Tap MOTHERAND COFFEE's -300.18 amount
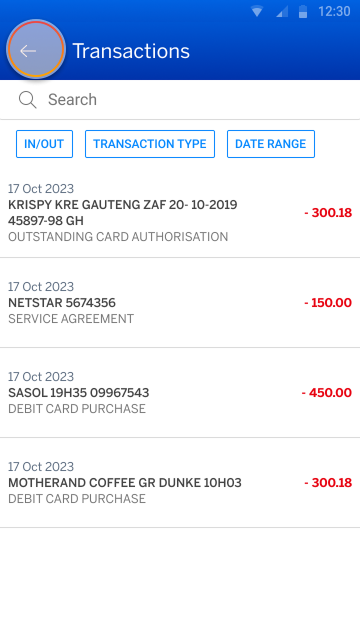The image size is (360, 640). (328, 483)
